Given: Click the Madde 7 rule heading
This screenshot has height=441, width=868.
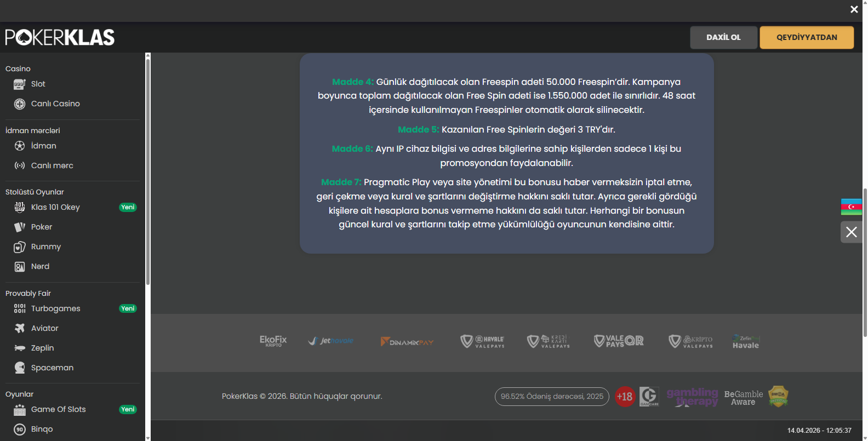Looking at the screenshot, I should click(341, 182).
